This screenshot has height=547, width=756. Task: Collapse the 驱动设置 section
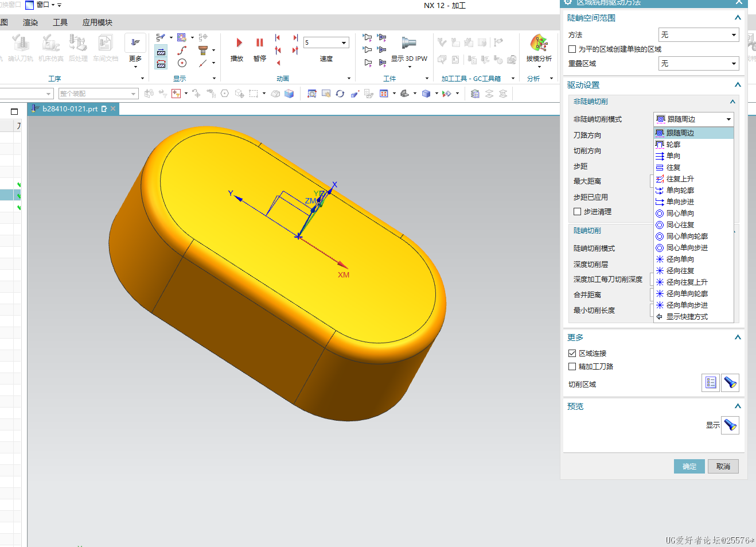[x=738, y=84]
